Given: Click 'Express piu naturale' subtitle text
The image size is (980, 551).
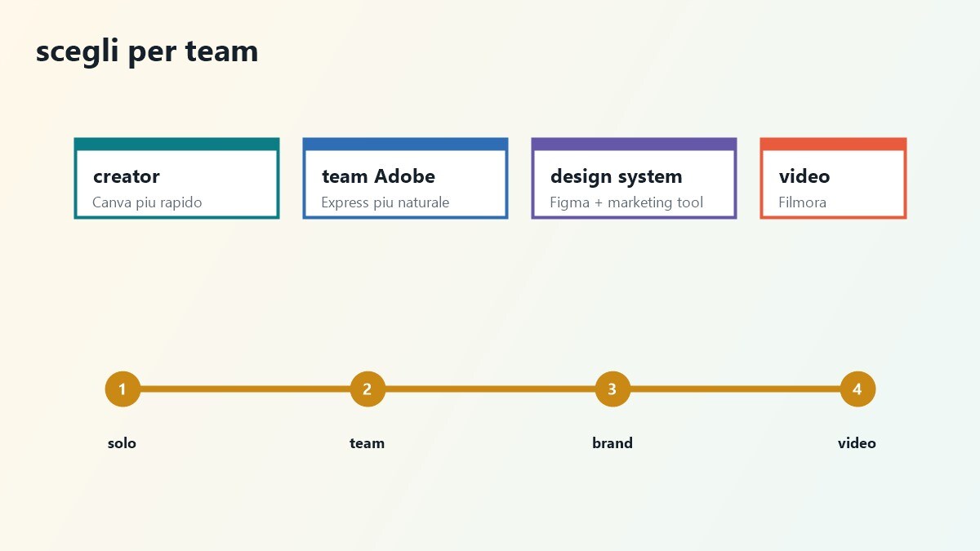Looking at the screenshot, I should pos(385,202).
